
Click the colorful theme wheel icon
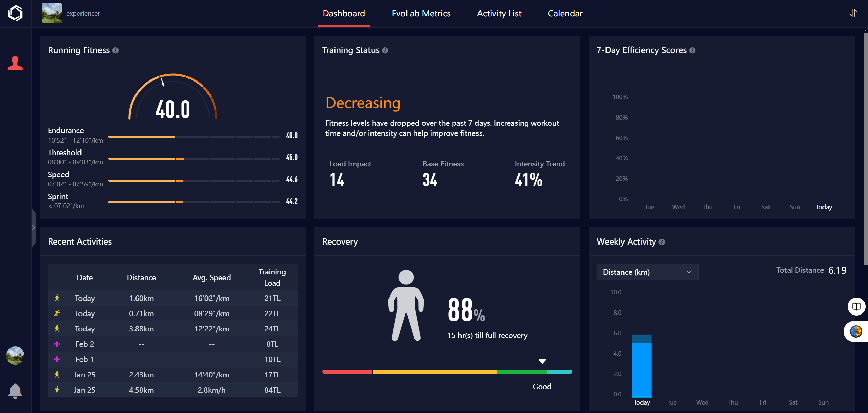click(856, 331)
